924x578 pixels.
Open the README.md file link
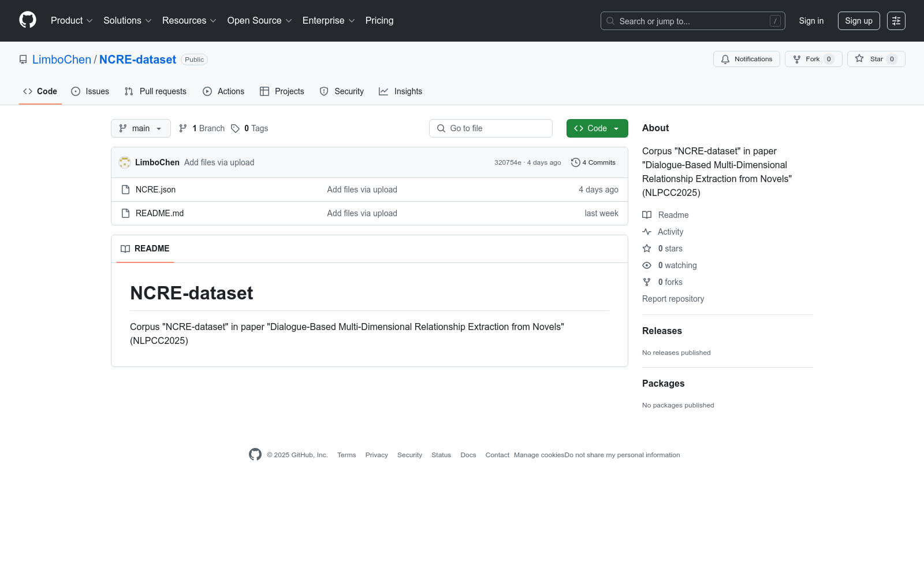pos(159,213)
